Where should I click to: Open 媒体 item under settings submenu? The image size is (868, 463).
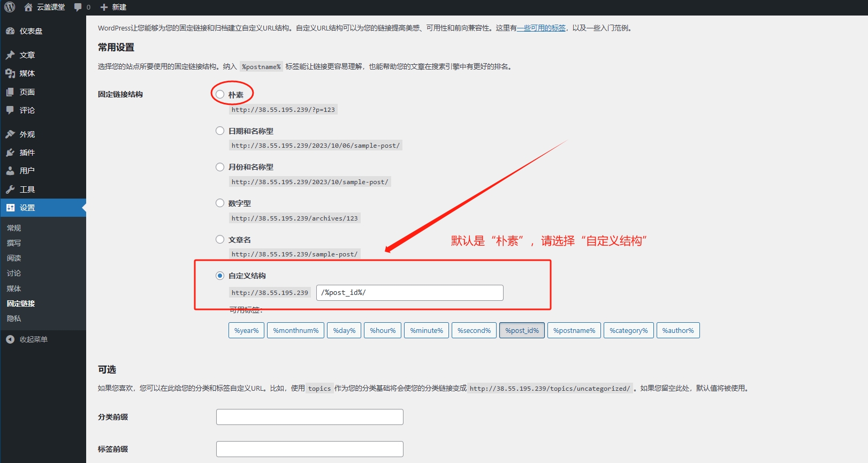click(x=14, y=289)
